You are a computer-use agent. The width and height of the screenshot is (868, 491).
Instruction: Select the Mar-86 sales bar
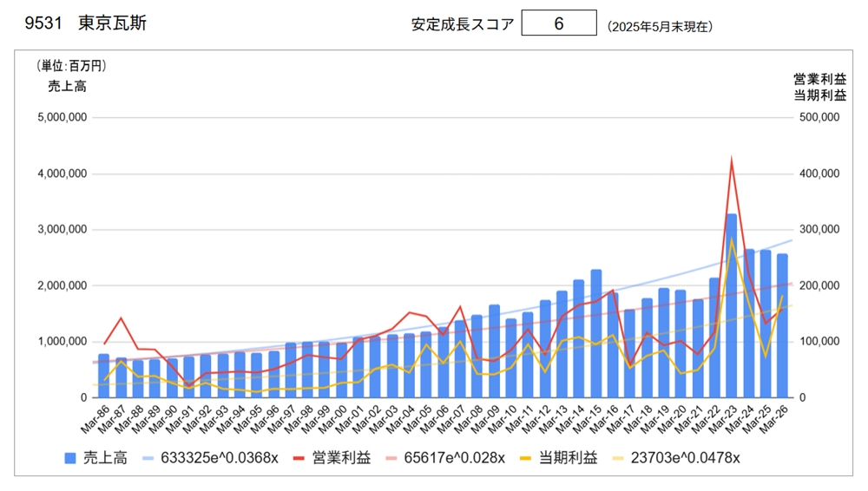103,376
